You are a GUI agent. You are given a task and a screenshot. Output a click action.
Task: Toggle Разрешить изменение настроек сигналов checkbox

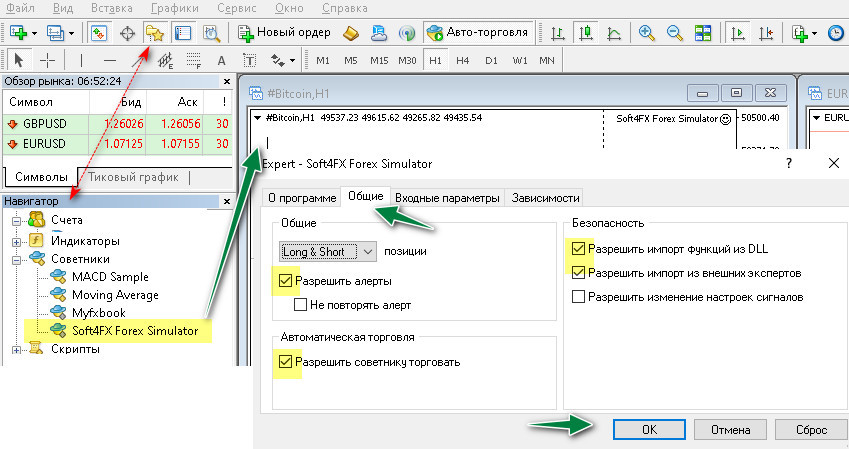pos(578,297)
